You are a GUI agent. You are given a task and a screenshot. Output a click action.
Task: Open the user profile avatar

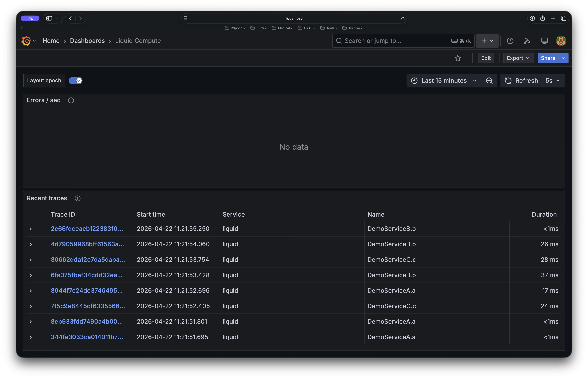(x=561, y=41)
